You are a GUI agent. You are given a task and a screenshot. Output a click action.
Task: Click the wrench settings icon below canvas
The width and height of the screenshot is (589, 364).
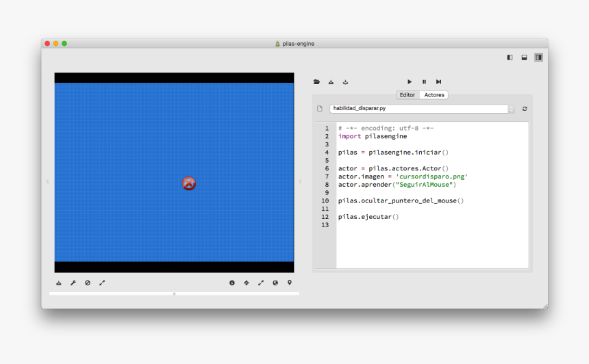(73, 283)
